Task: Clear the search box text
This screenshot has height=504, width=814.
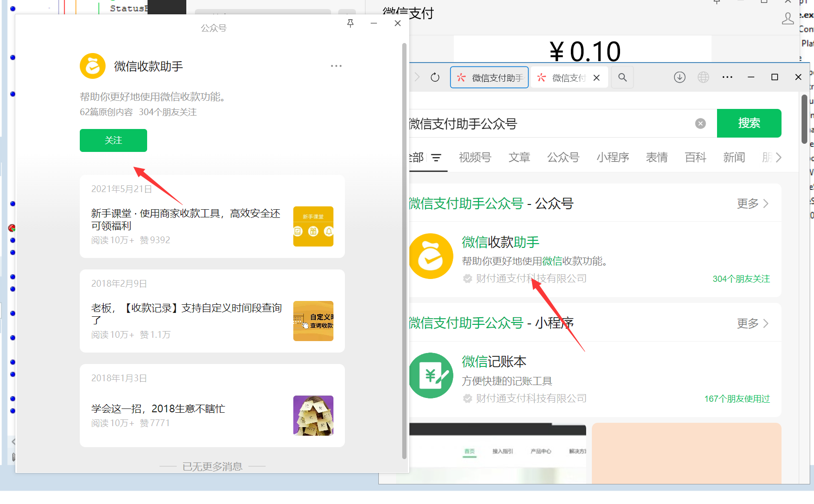Action: tap(700, 124)
